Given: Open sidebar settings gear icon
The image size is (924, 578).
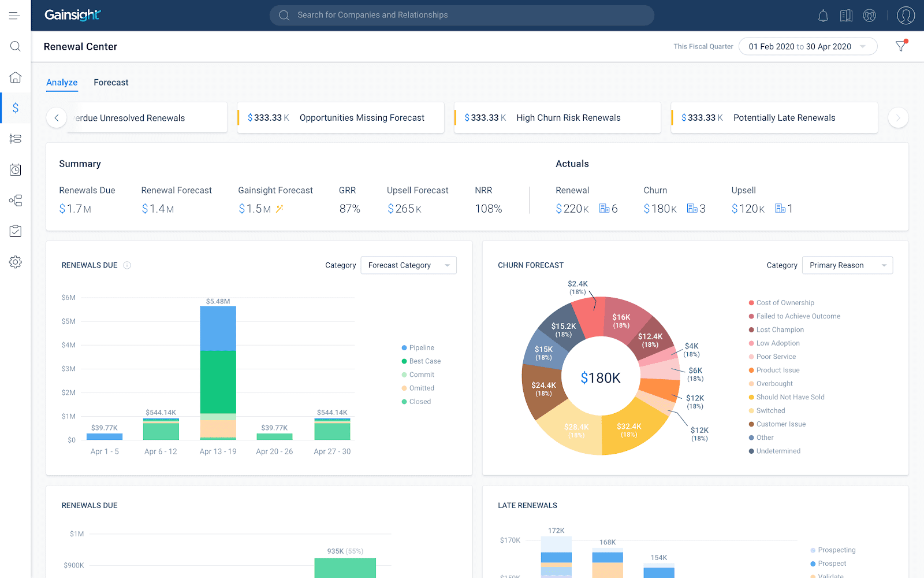Looking at the screenshot, I should click(x=16, y=262).
